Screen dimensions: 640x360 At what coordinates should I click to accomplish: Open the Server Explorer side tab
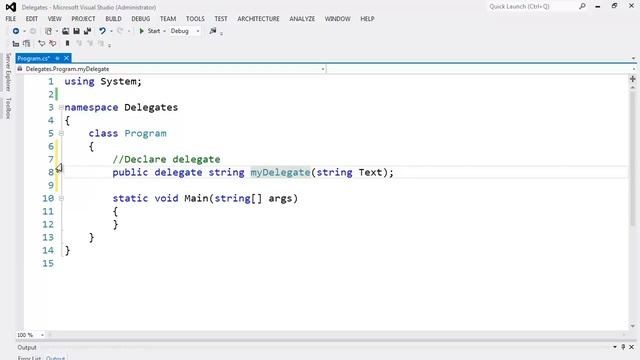8,72
